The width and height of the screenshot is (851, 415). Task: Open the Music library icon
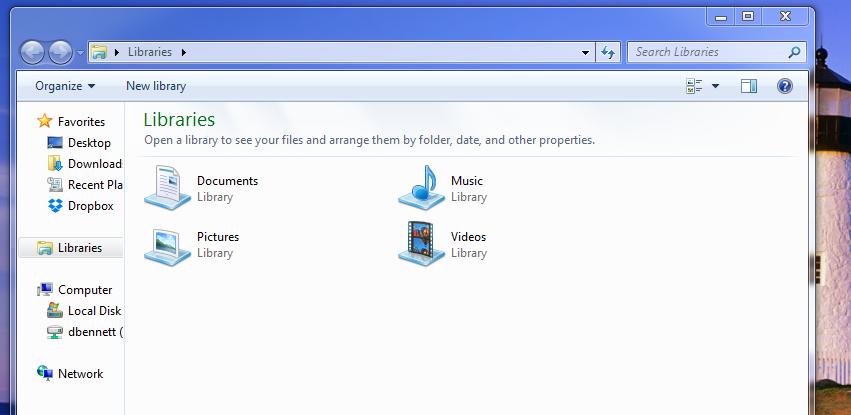point(421,188)
